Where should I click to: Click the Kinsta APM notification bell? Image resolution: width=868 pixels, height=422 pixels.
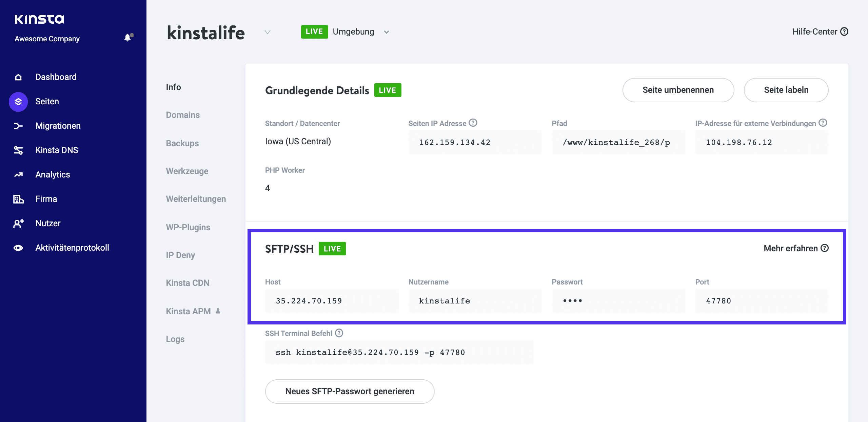coord(218,310)
